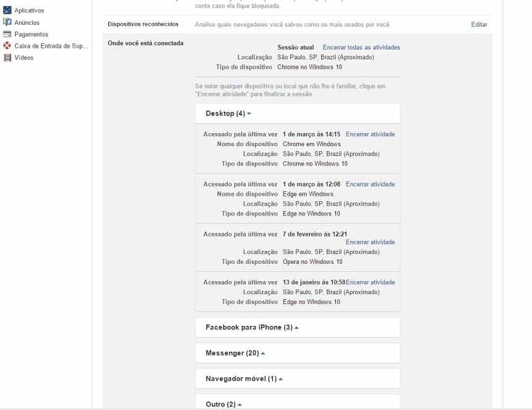Viewport: 532px width, 410px height.
Task: Click the Onde você está conectada heading
Action: click(145, 43)
